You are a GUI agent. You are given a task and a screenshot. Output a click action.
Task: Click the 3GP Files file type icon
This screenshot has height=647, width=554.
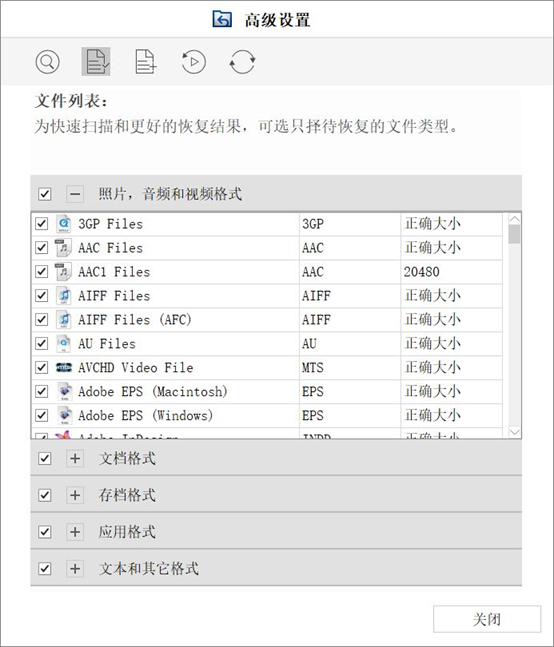pyautogui.click(x=64, y=224)
